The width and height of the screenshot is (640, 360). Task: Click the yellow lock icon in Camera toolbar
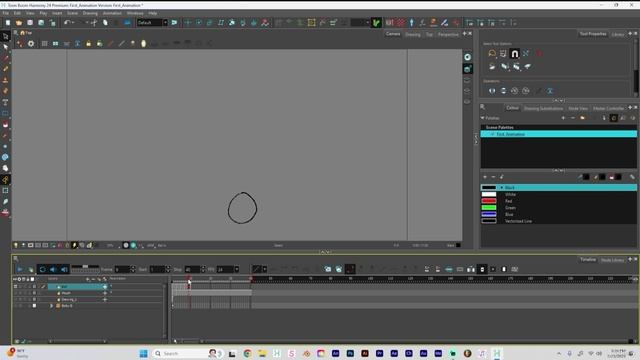click(x=88, y=43)
